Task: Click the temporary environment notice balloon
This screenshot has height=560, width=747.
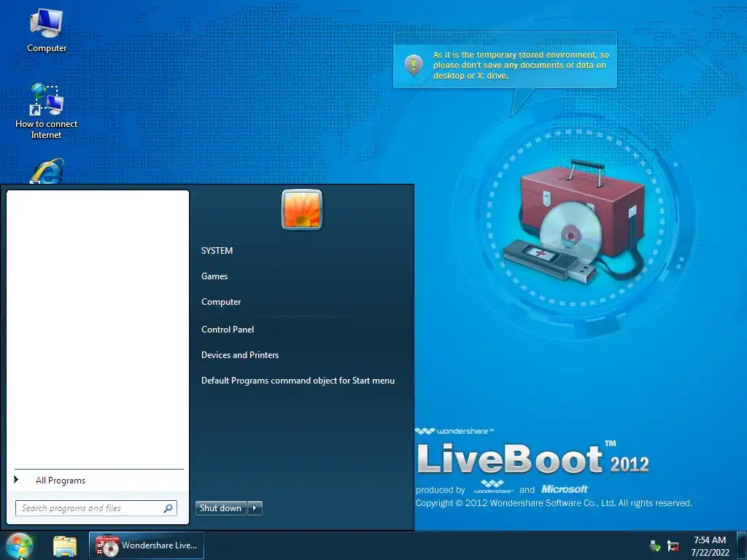Action: 505,61
